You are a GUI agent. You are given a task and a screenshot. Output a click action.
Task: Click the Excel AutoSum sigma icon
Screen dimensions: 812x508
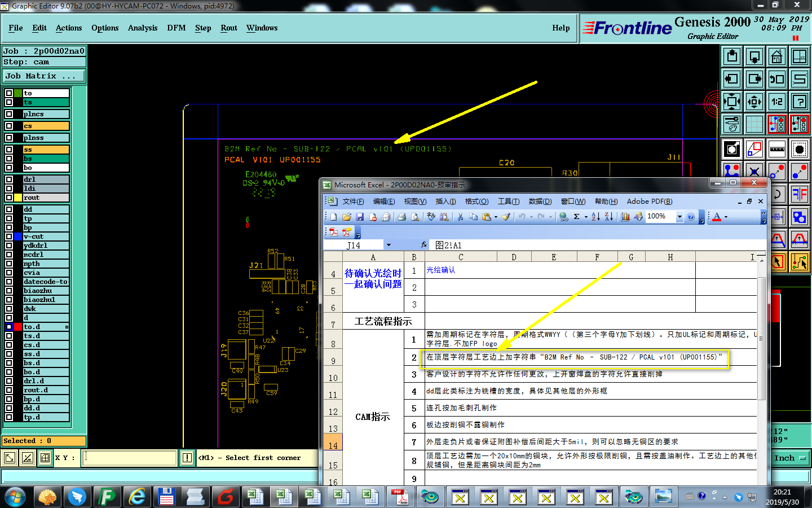[577, 217]
